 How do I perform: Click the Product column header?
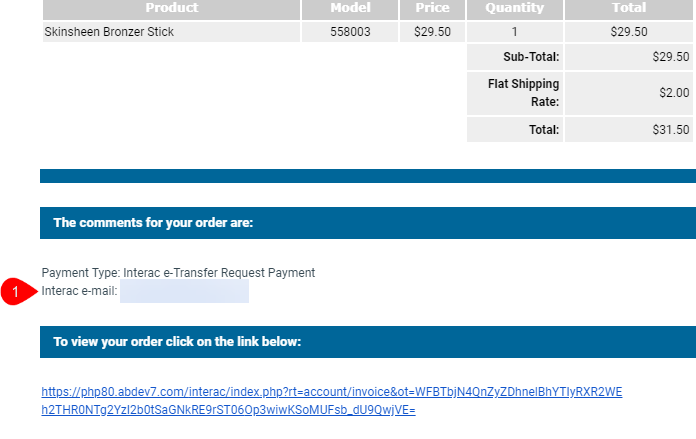click(171, 8)
